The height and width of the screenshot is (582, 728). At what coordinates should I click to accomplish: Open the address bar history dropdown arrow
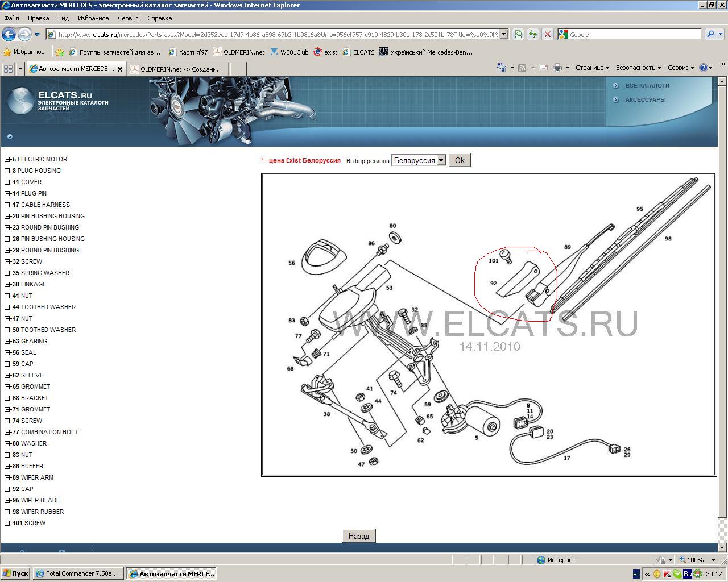point(504,35)
